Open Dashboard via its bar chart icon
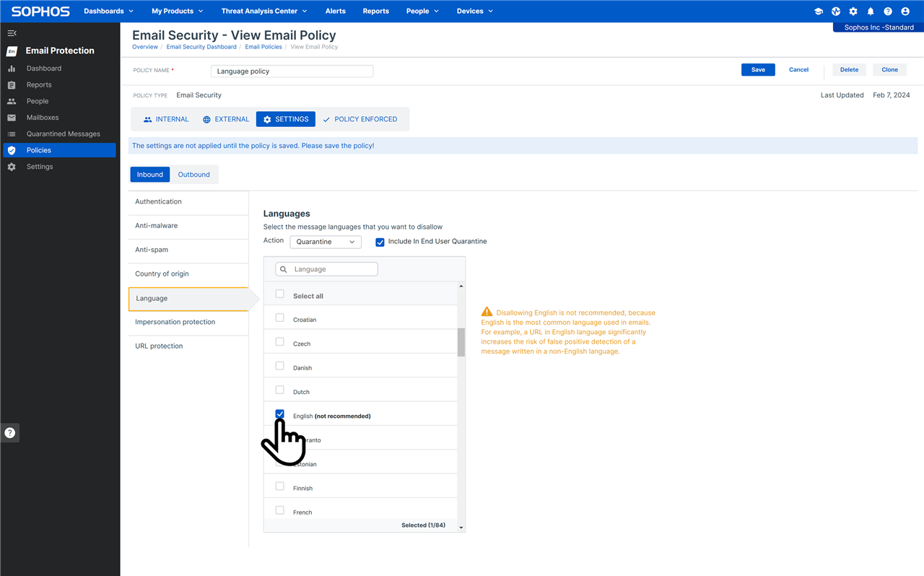 pos(12,69)
